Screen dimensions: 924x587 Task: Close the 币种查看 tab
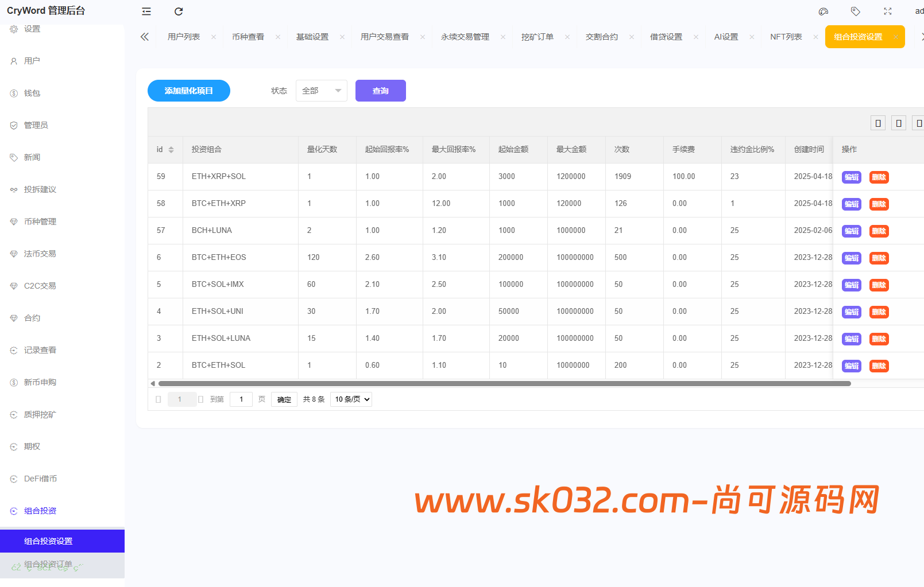tap(278, 37)
